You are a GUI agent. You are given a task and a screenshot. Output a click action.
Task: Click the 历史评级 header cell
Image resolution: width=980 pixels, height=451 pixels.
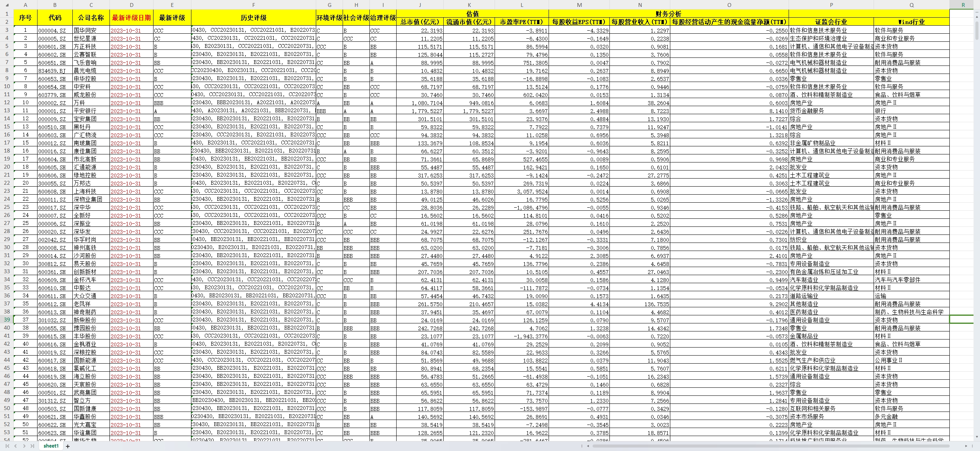tap(253, 18)
